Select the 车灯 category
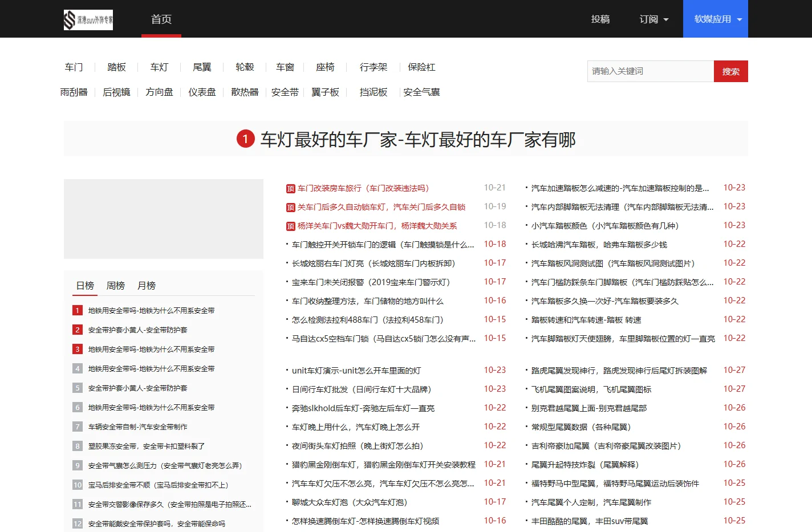The height and width of the screenshot is (532, 812). click(x=160, y=67)
